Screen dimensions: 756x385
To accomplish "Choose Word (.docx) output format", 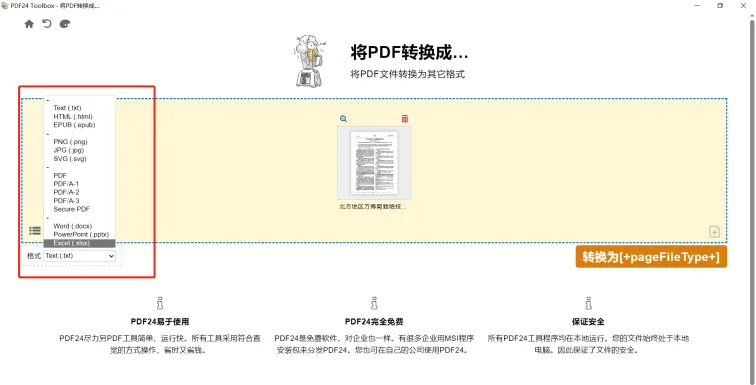I will click(x=73, y=226).
